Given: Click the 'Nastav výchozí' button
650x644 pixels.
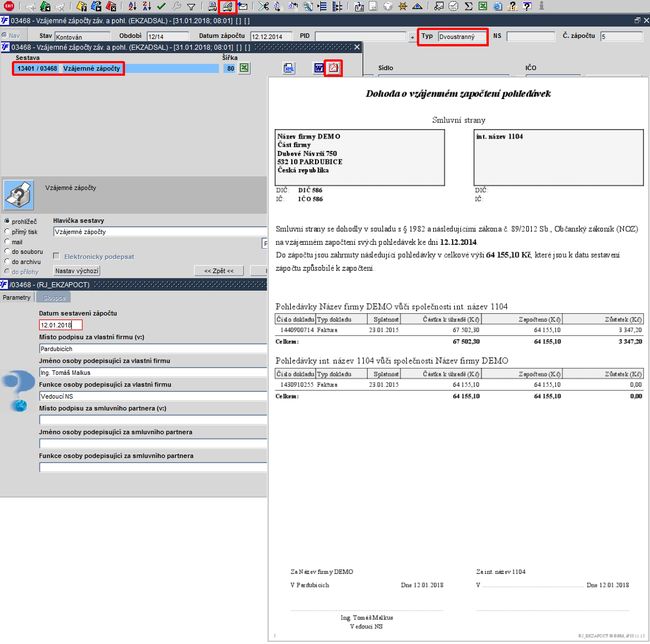Looking at the screenshot, I should click(x=77, y=271).
